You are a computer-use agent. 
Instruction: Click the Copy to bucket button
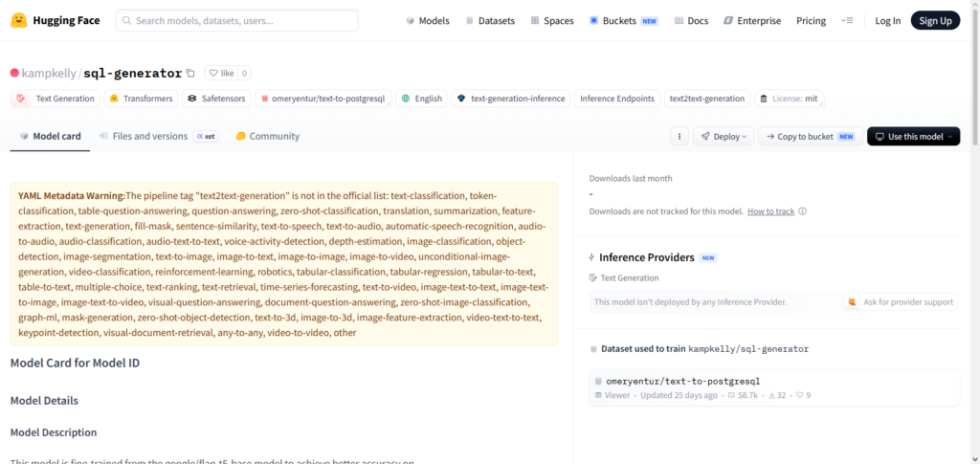[x=811, y=136]
